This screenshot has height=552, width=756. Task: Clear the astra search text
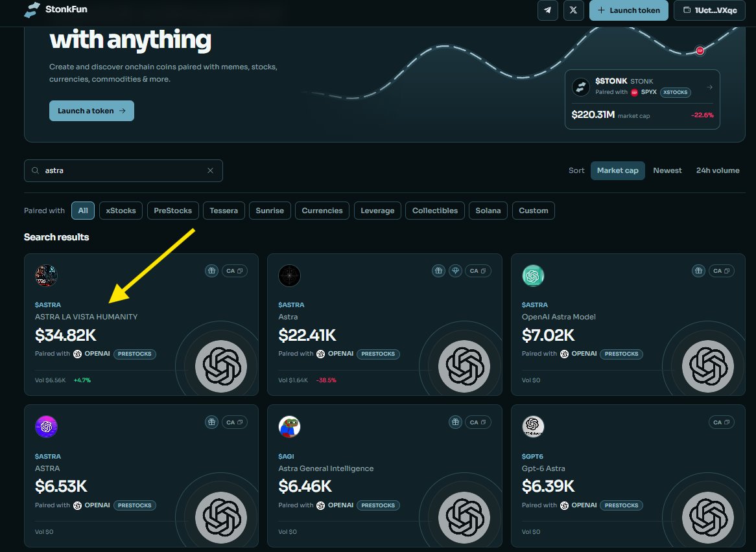coord(210,170)
